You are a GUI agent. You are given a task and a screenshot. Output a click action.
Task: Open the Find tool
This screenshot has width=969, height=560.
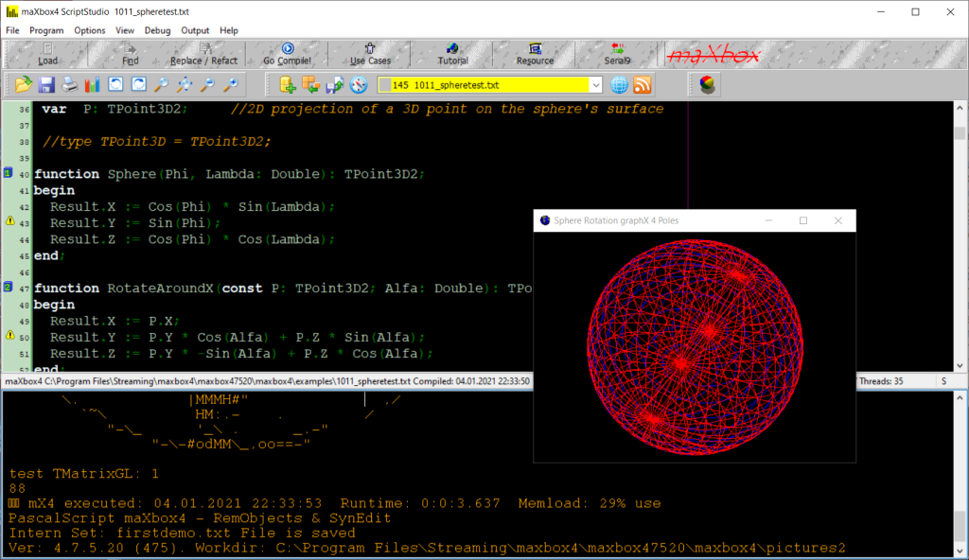pyautogui.click(x=130, y=55)
